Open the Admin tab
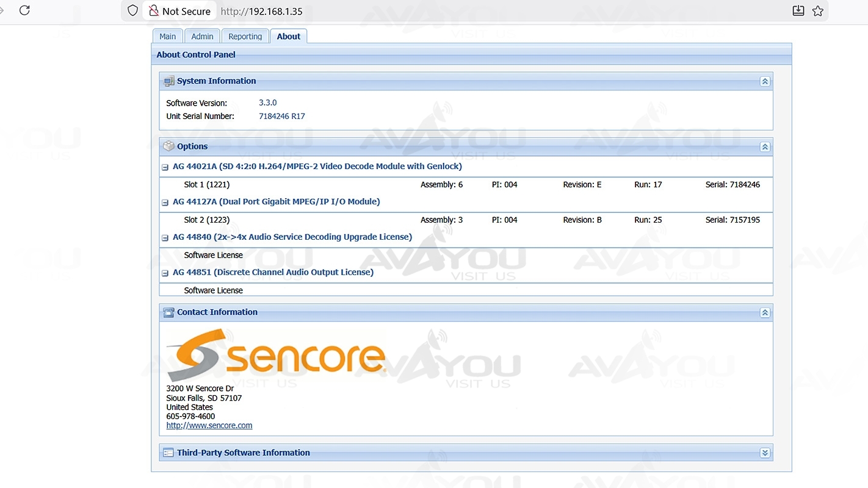The height and width of the screenshot is (488, 868). click(202, 37)
